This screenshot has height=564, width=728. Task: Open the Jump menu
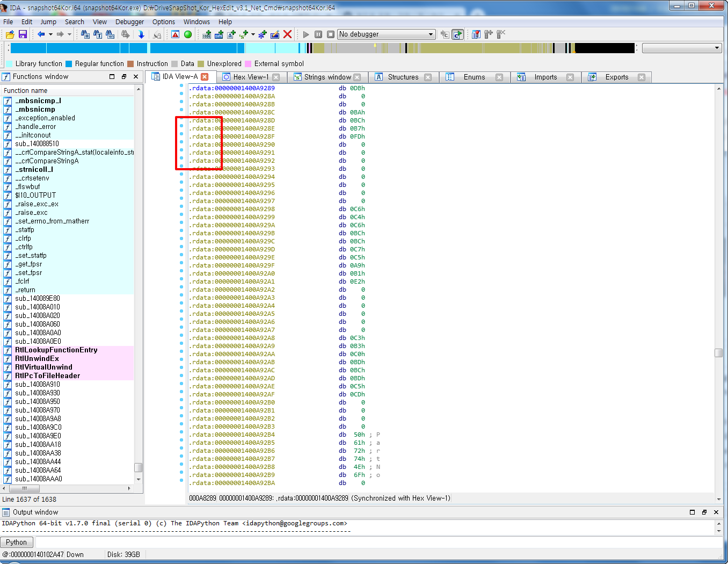point(48,22)
